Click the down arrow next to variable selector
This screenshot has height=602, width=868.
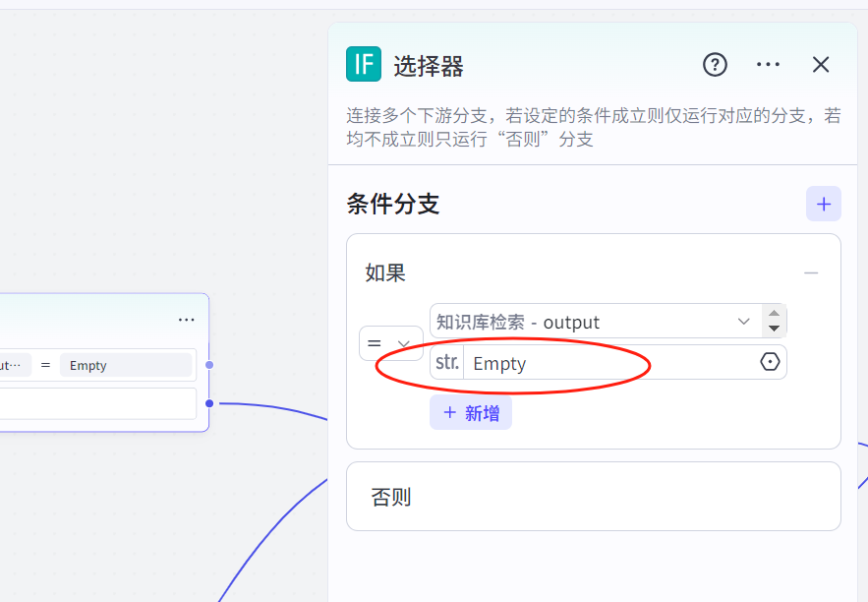click(x=774, y=329)
